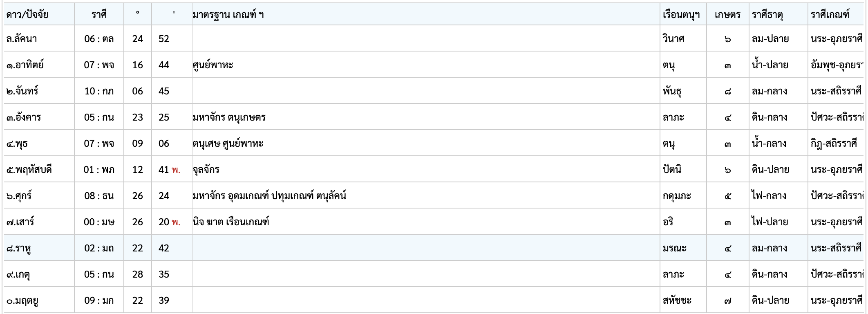This screenshot has height=314, width=868.
Task: Select the highlighted ๘.ราหู row
Action: tap(19, 248)
